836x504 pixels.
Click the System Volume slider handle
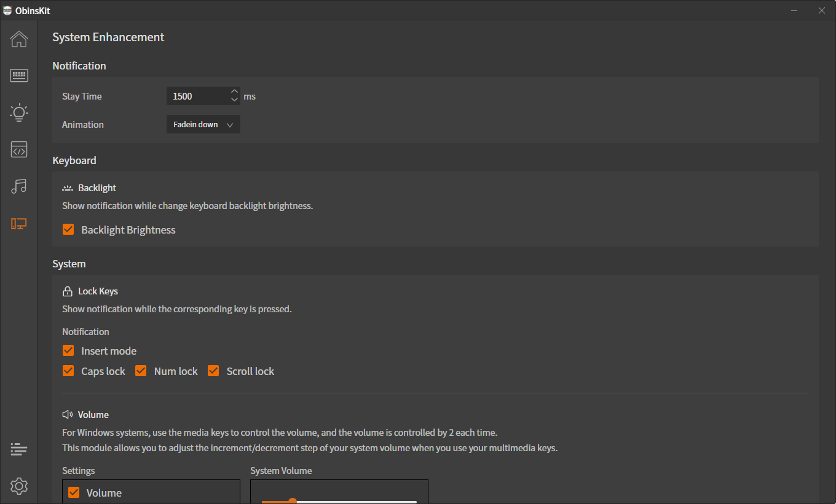[293, 502]
